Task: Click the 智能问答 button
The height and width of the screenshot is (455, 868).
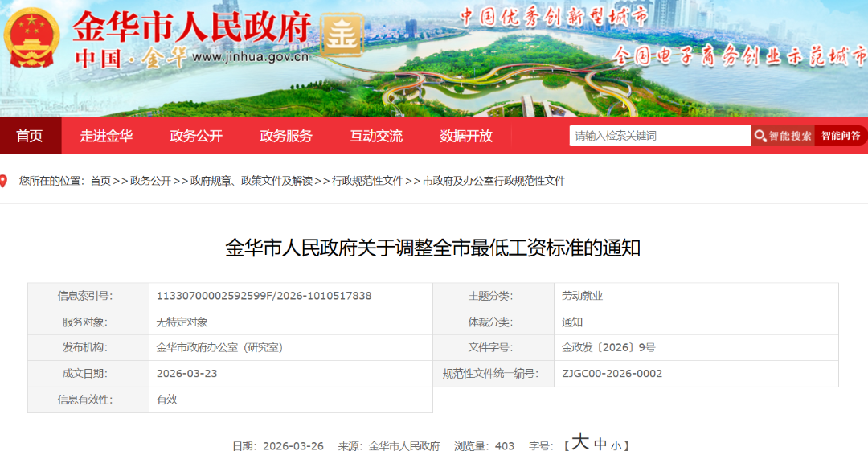Action: click(841, 136)
